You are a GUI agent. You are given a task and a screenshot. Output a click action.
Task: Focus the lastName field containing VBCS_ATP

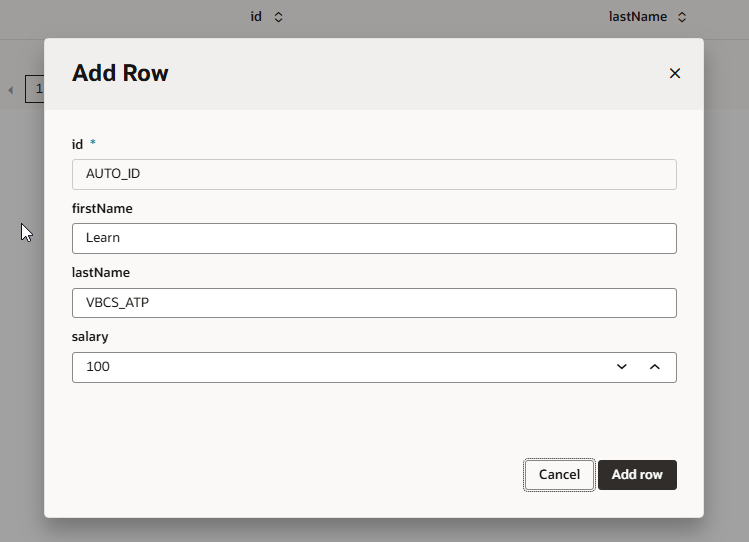click(374, 303)
